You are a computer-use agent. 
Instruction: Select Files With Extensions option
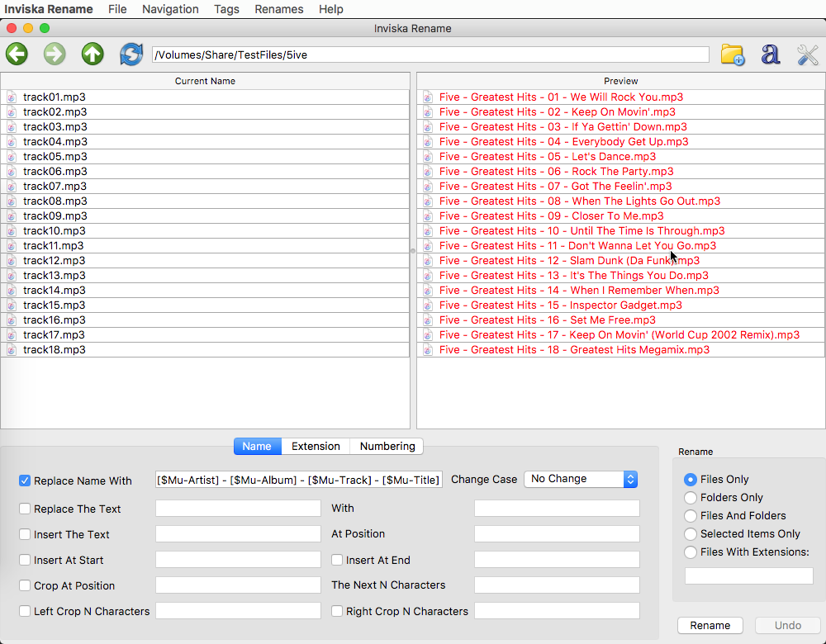pos(690,552)
